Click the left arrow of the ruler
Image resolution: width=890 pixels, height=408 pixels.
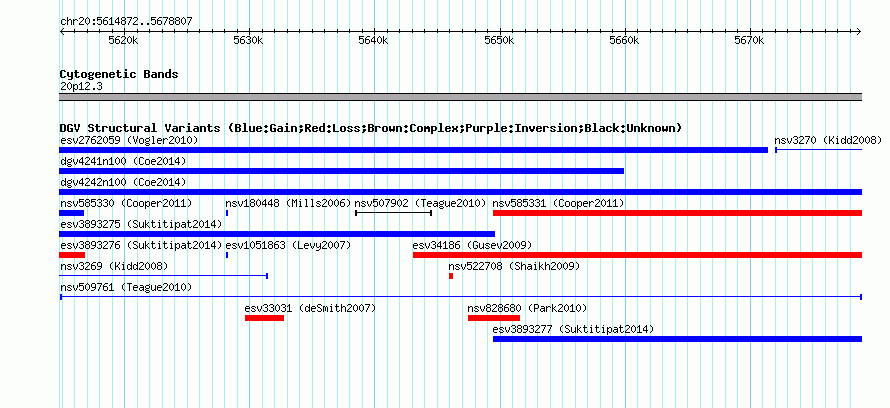(62, 31)
